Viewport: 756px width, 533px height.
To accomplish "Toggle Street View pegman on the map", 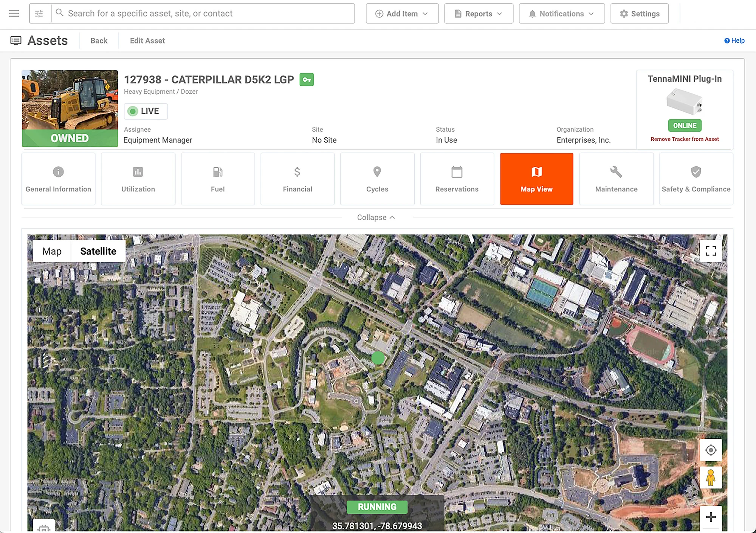I will pos(711,477).
